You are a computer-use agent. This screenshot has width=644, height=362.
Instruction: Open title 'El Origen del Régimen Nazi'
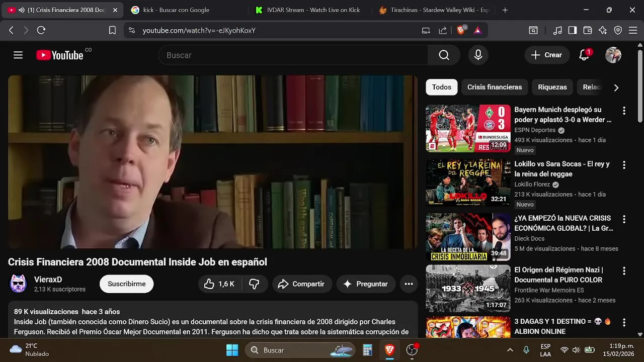[558, 275]
